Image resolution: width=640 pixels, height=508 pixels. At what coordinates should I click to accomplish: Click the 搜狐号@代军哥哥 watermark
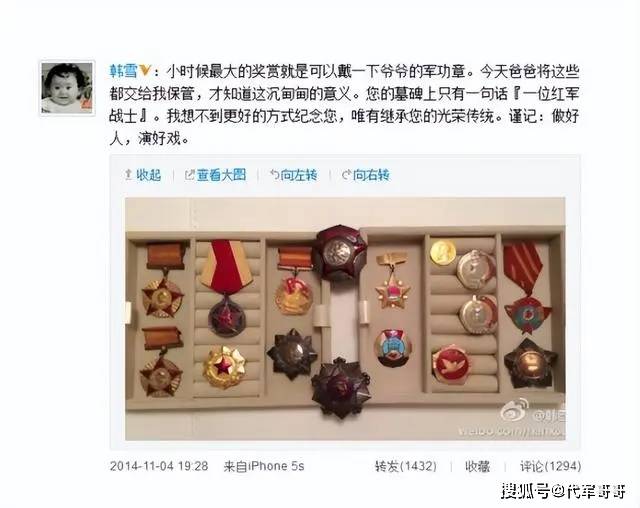pos(563,491)
